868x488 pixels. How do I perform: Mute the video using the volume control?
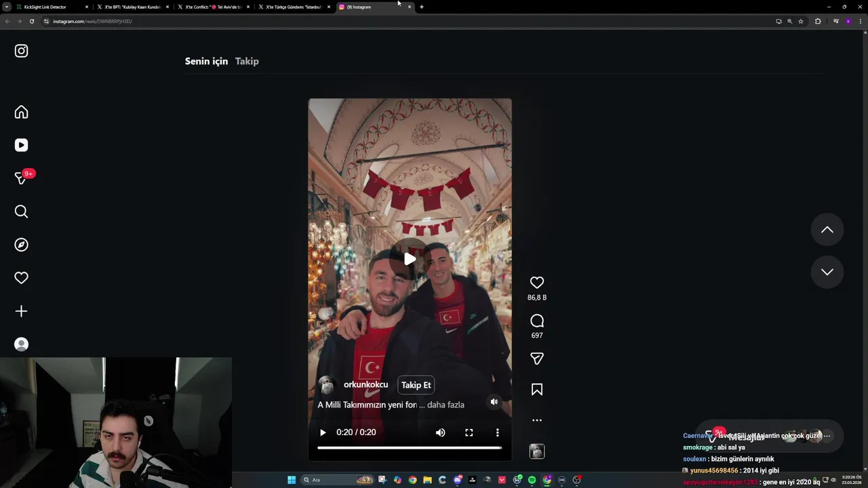tap(440, 432)
